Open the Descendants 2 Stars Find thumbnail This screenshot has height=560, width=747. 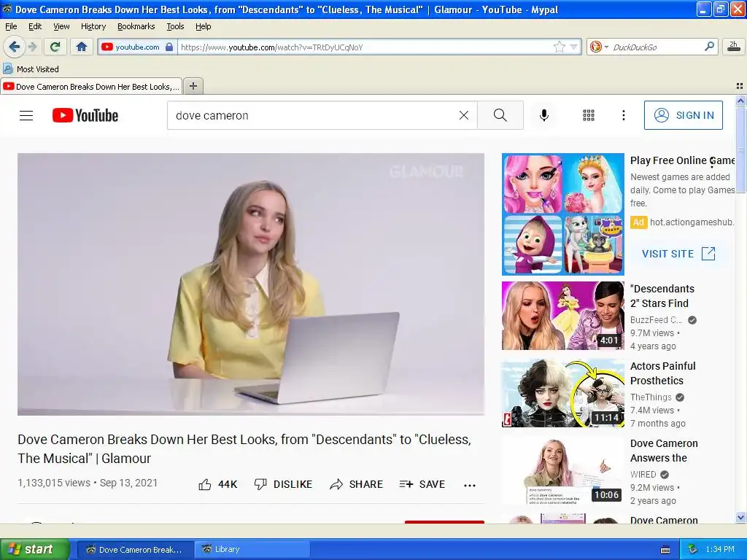pyautogui.click(x=562, y=315)
